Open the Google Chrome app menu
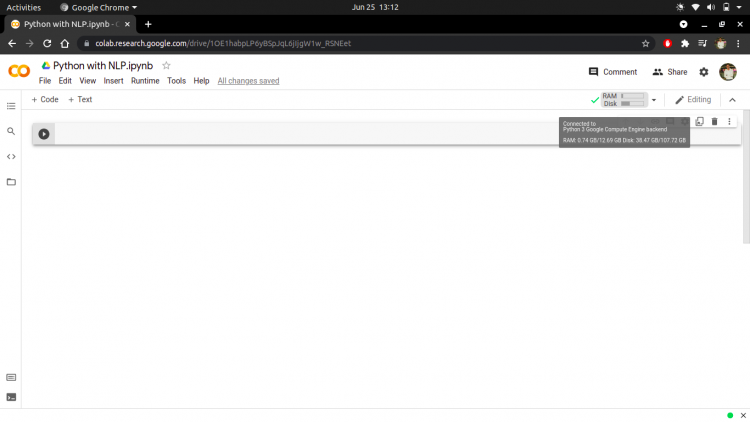Screen dimensions: 750x422 tap(99, 7)
